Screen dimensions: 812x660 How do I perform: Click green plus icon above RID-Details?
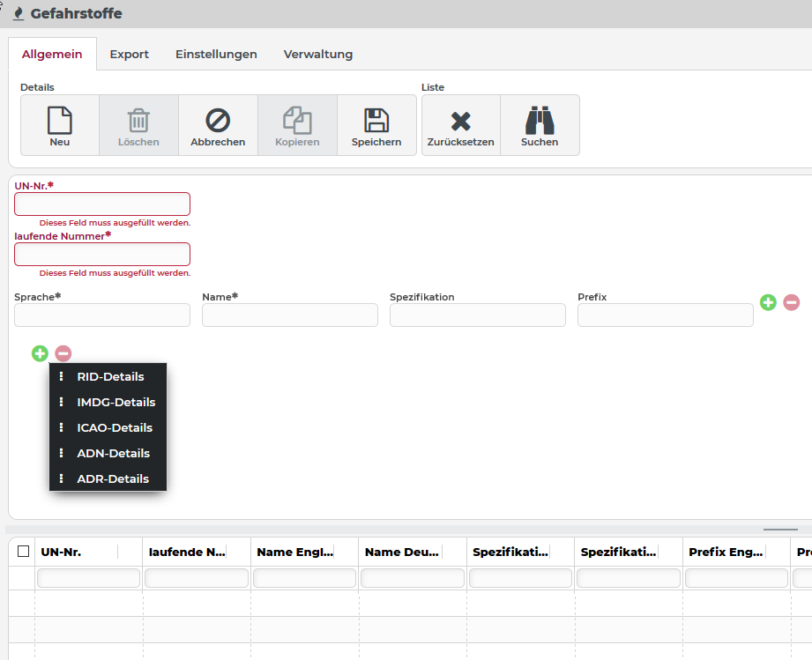click(40, 353)
